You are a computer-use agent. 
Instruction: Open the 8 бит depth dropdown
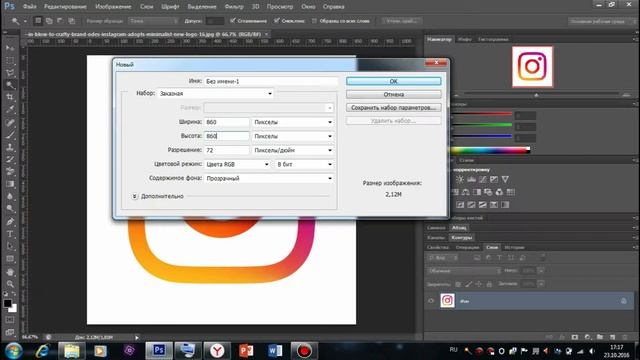pyautogui.click(x=304, y=164)
